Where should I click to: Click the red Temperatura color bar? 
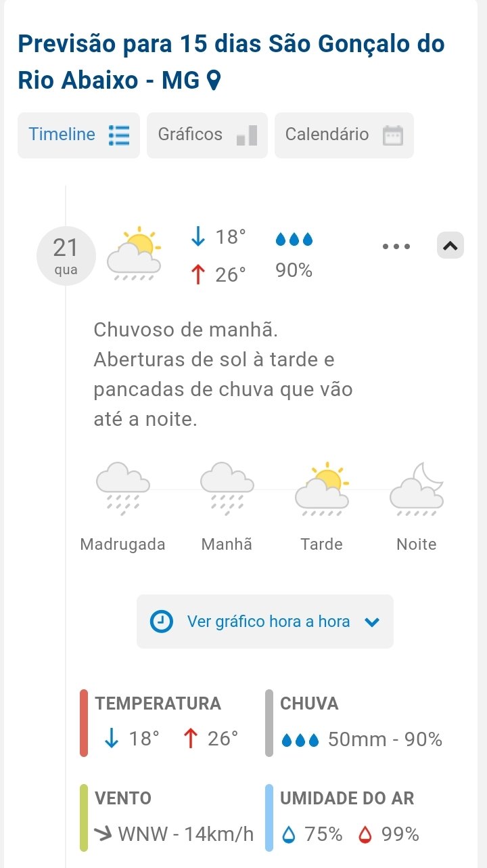(84, 722)
